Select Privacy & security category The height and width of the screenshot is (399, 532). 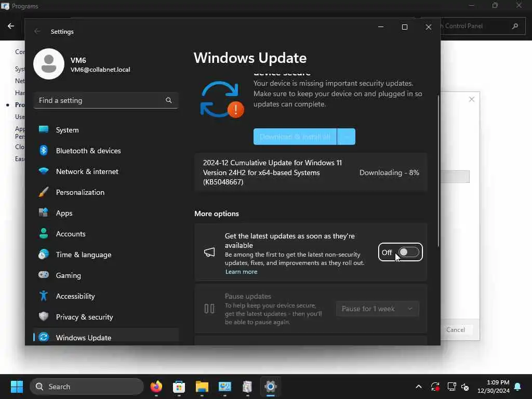pos(106,316)
